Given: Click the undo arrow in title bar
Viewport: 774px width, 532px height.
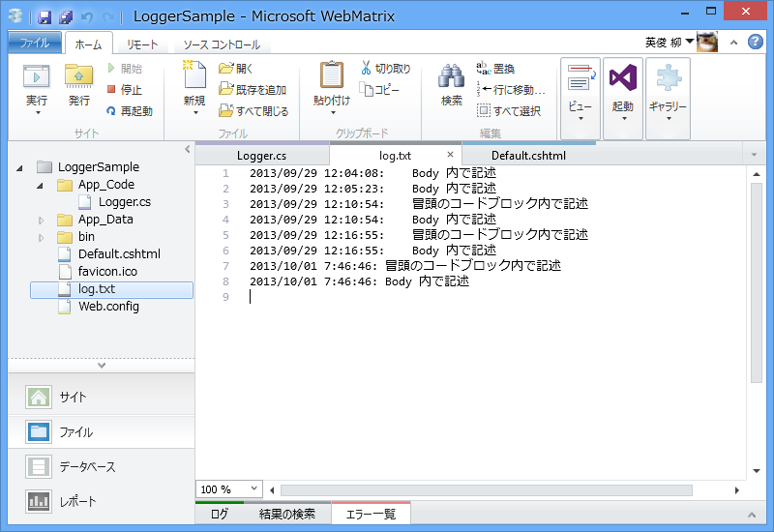Looking at the screenshot, I should tap(87, 17).
